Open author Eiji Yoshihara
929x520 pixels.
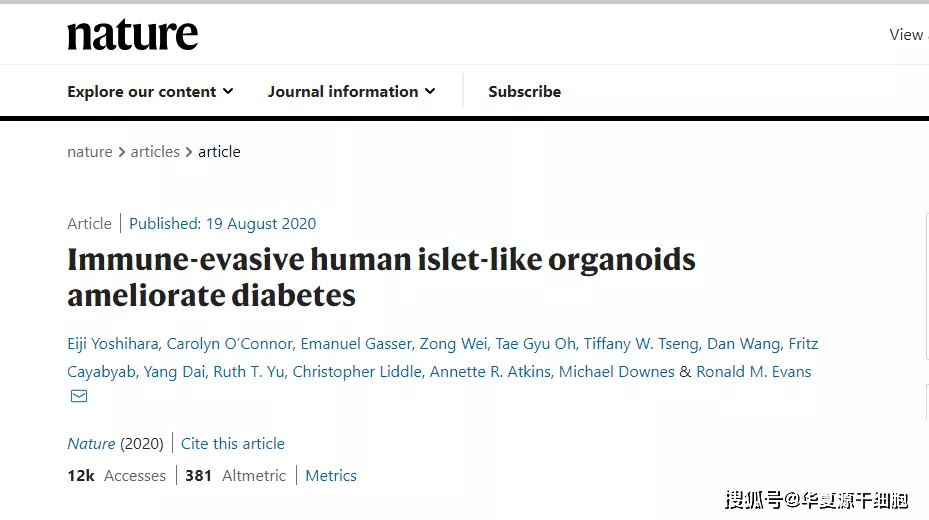113,344
